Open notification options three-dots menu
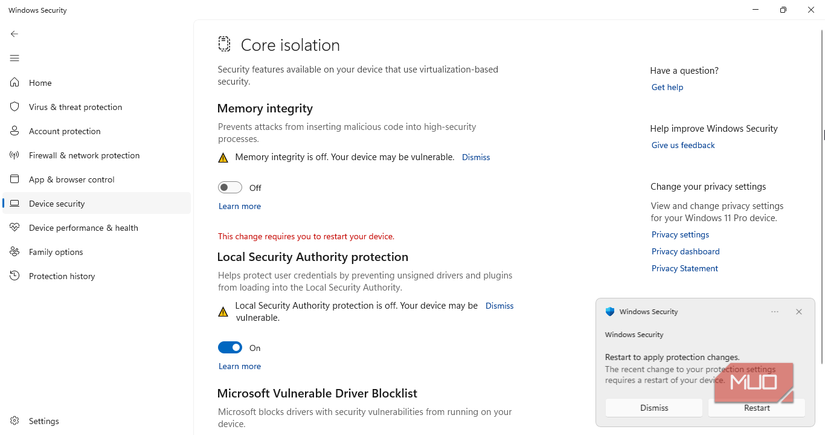The width and height of the screenshot is (825, 435). pos(774,311)
